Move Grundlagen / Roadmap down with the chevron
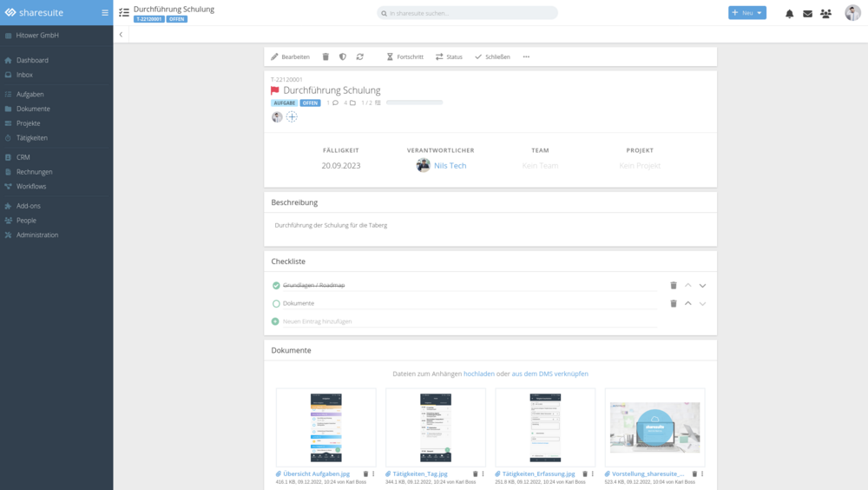The image size is (868, 490). [702, 285]
